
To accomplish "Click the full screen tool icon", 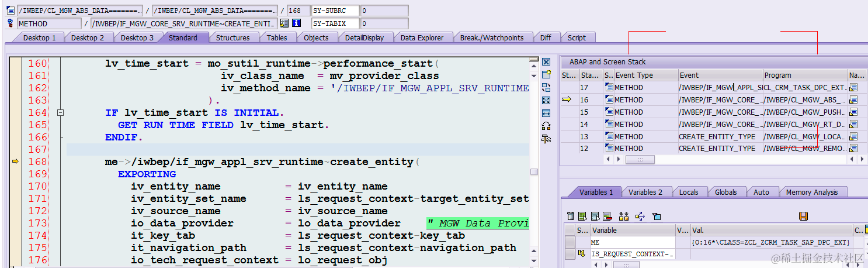I will point(546,100).
